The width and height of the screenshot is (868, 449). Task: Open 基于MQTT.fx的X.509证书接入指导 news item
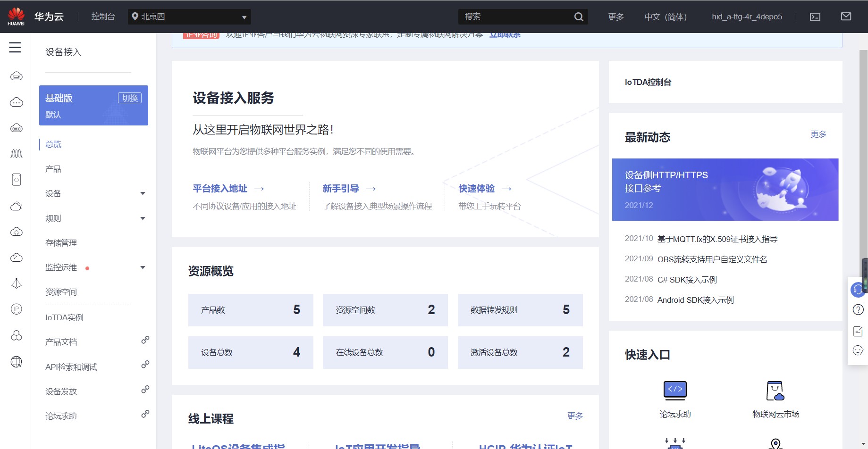(717, 239)
